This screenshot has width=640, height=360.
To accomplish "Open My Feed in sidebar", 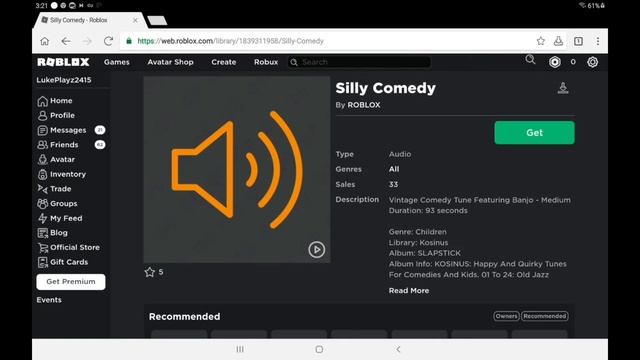I will click(x=60, y=218).
